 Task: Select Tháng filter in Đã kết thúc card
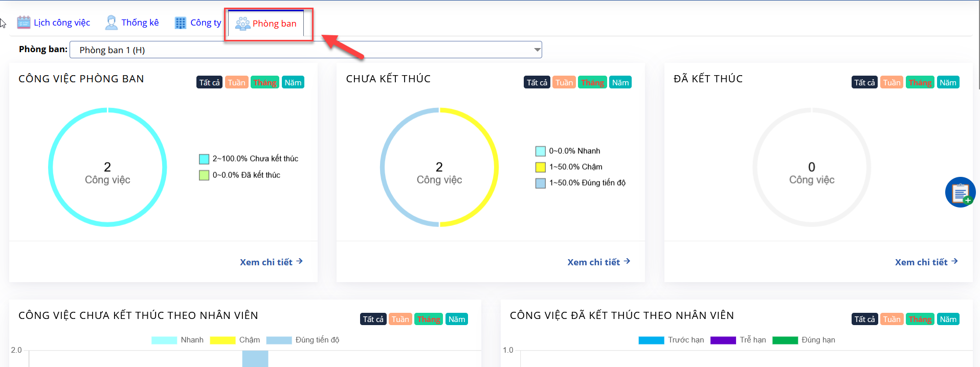tap(920, 82)
